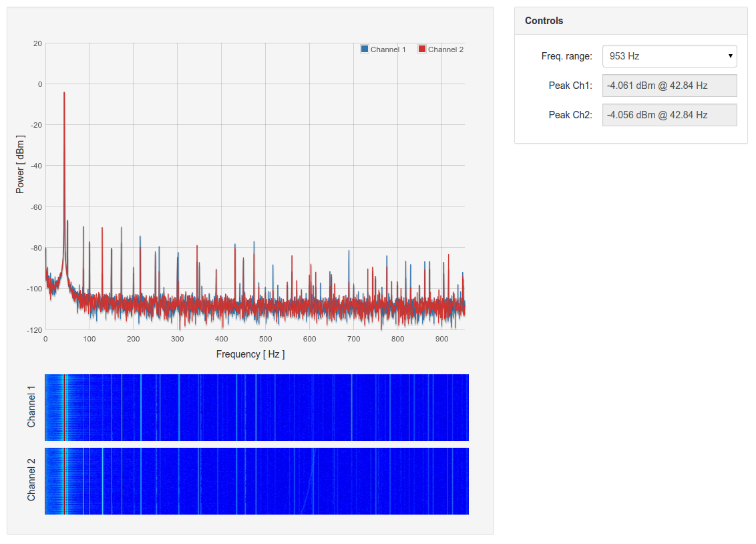Click the dropdown arrow beside 953 Hz
Image resolution: width=756 pixels, height=544 pixels.
click(x=731, y=56)
